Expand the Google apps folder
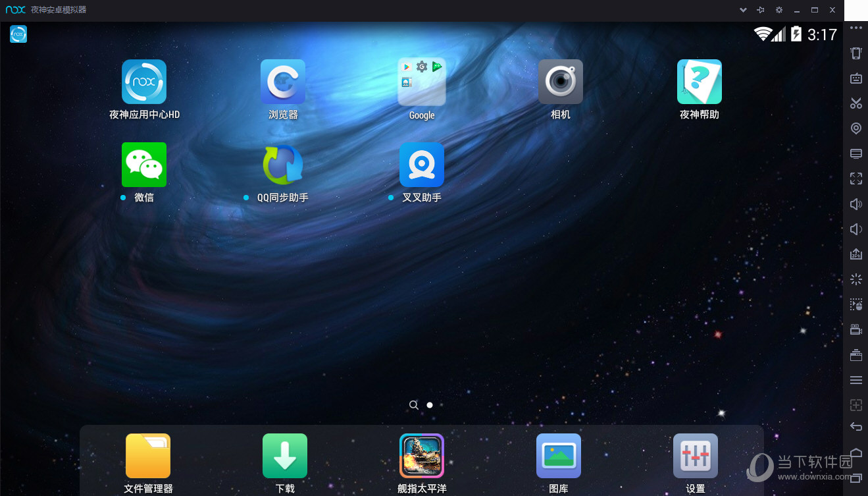This screenshot has width=868, height=496. pyautogui.click(x=421, y=82)
